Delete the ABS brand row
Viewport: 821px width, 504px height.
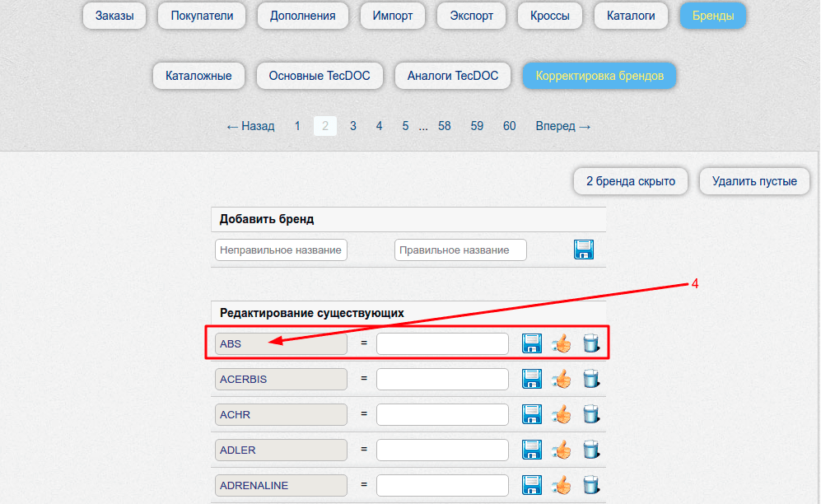coord(591,344)
